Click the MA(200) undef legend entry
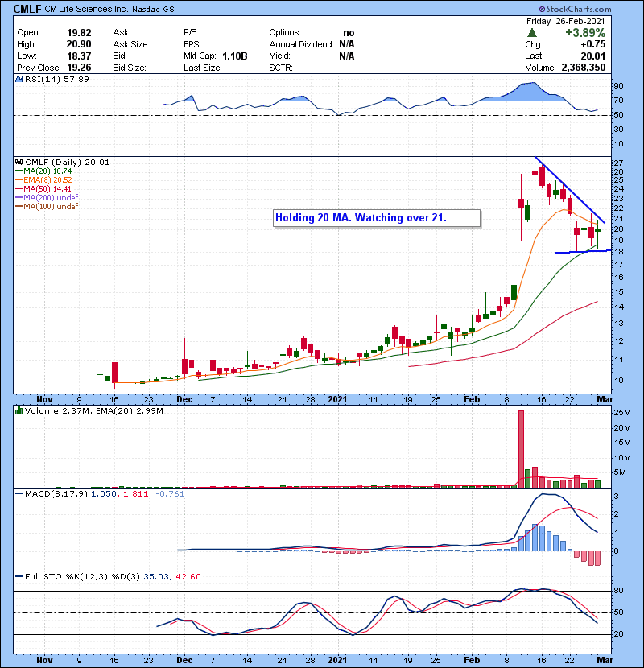This screenshot has width=644, height=668. click(x=47, y=198)
